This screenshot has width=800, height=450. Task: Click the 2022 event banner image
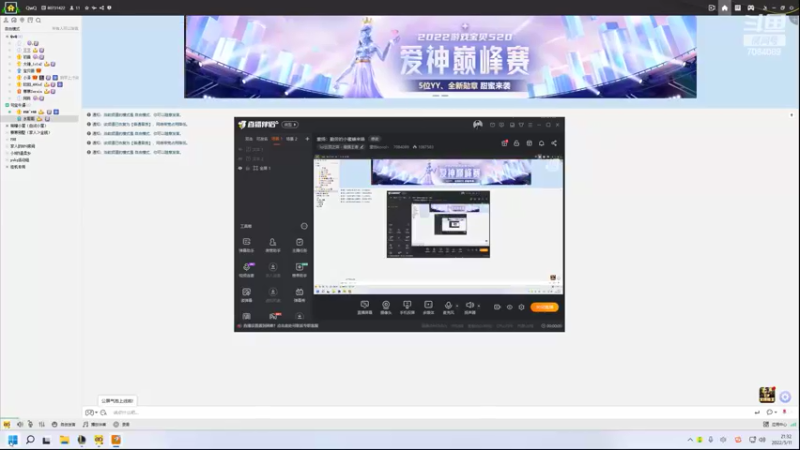pos(440,57)
